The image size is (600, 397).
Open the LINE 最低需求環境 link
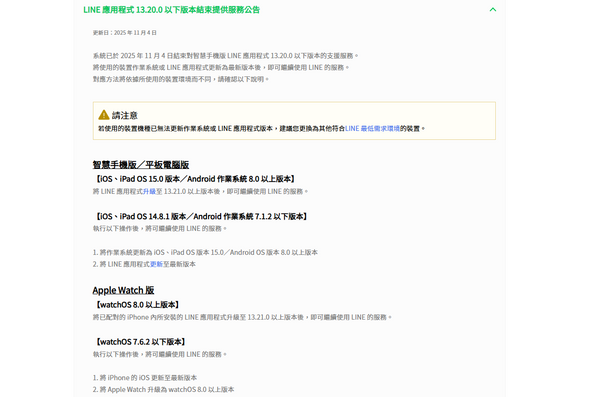pos(372,129)
